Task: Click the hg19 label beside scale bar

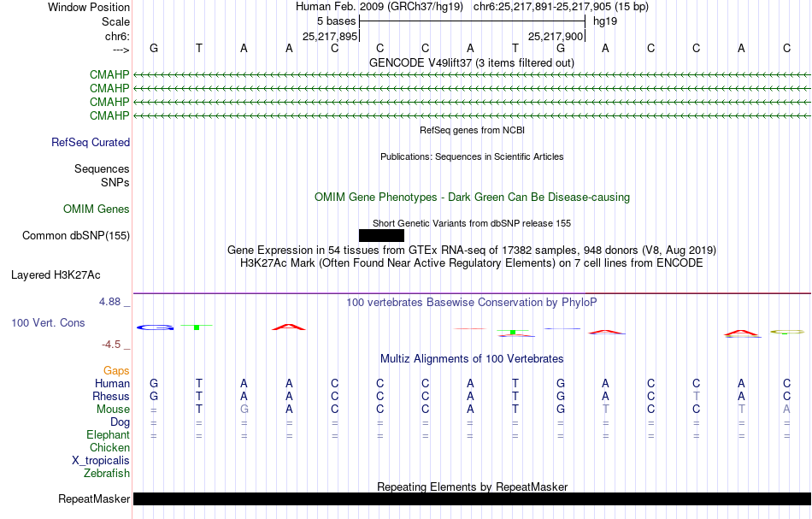Action: click(605, 21)
